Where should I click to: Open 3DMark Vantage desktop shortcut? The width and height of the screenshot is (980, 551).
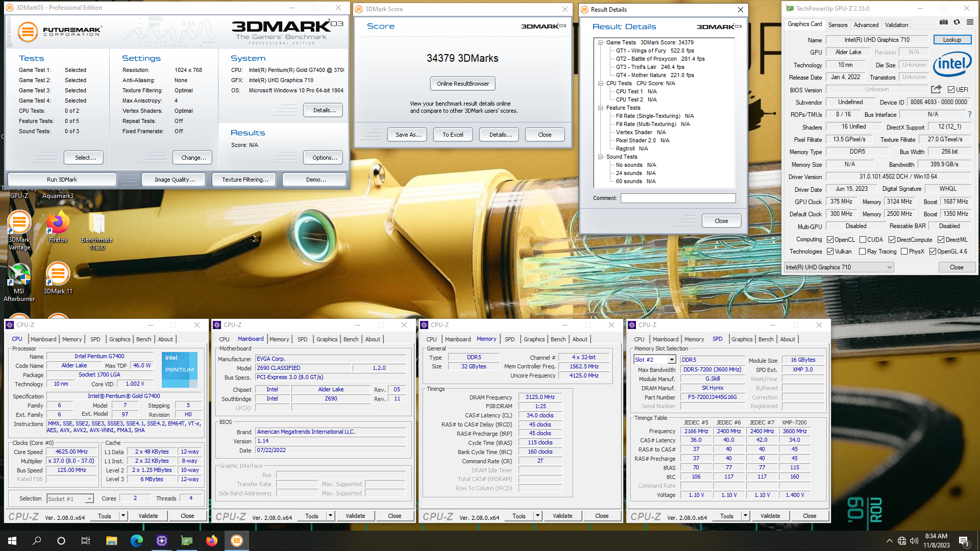pyautogui.click(x=19, y=230)
